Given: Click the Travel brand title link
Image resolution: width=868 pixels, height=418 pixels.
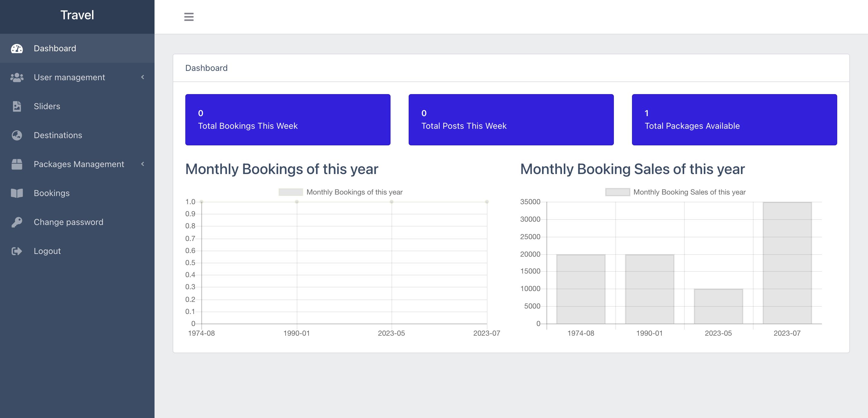Looking at the screenshot, I should 77,15.
